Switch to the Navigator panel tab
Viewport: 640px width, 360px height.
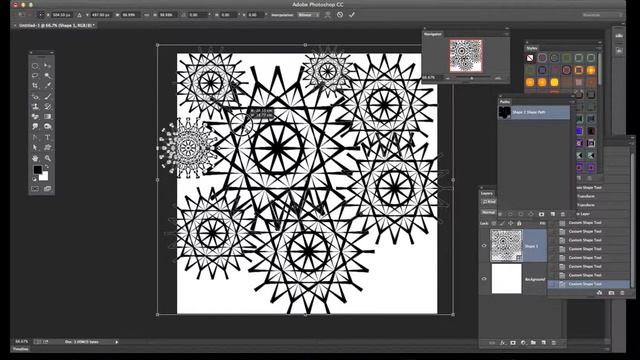click(433, 34)
